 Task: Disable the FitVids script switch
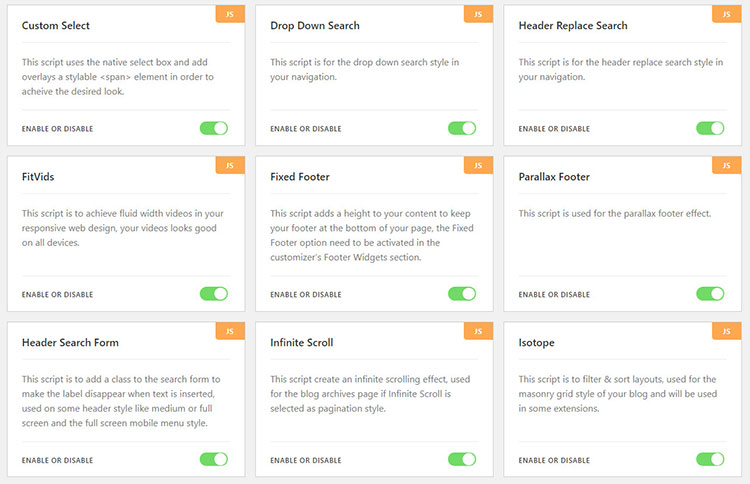[x=214, y=294]
